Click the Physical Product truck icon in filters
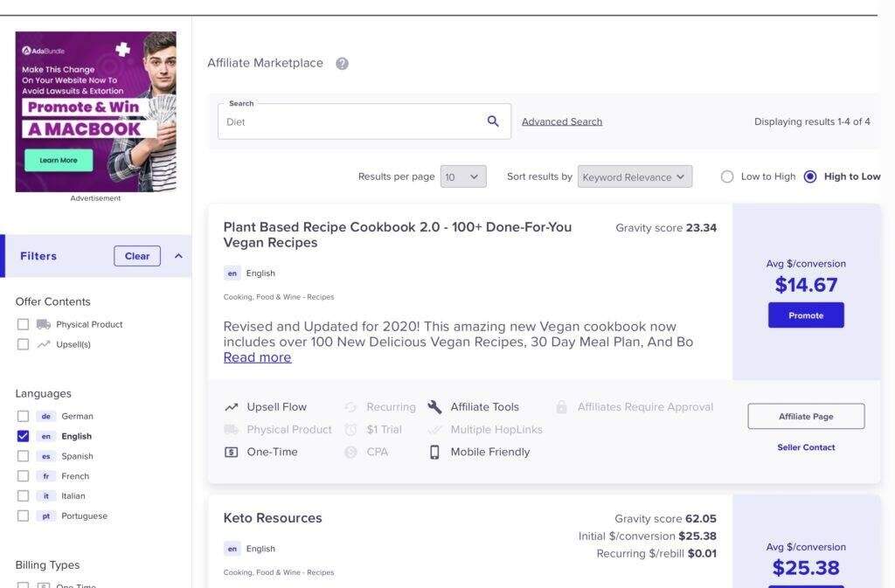895x588 pixels. [44, 324]
